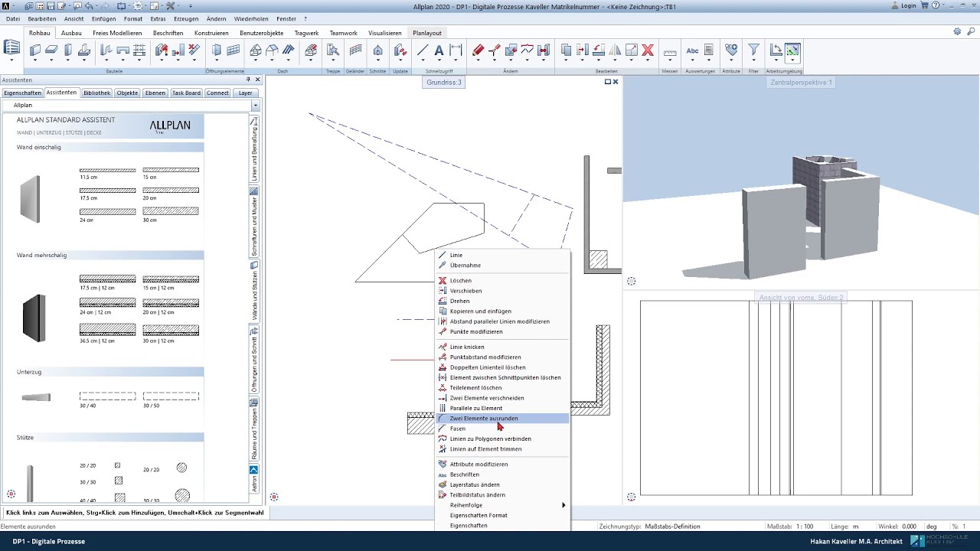Image resolution: width=980 pixels, height=551 pixels.
Task: Switch to the Ausbau ribbon tab
Action: (71, 33)
